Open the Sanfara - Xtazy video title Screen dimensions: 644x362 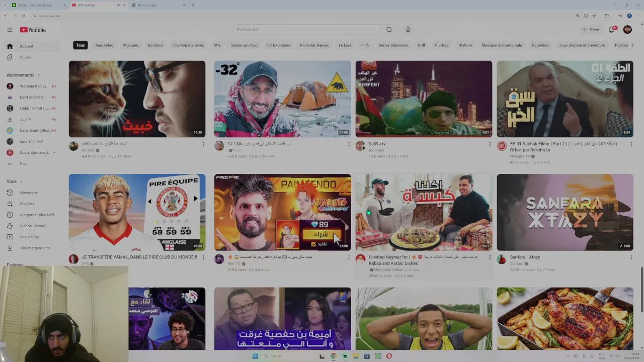525,257
